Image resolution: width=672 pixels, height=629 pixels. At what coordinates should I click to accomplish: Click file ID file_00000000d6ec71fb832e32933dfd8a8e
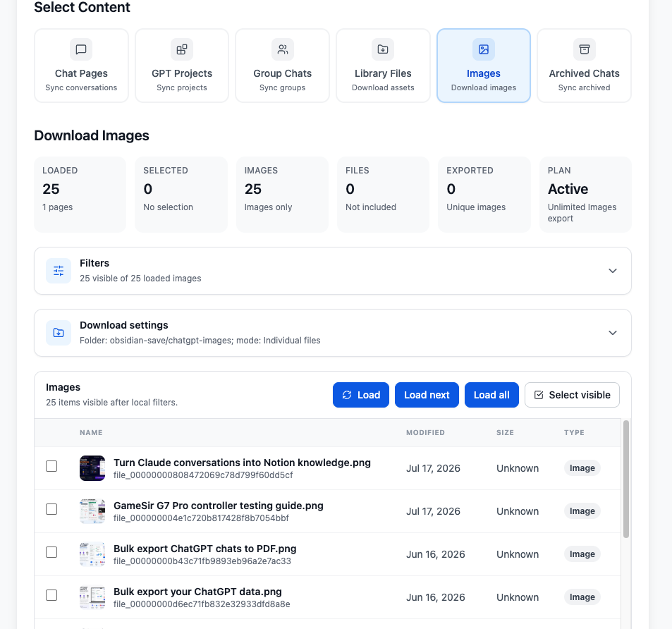(202, 604)
